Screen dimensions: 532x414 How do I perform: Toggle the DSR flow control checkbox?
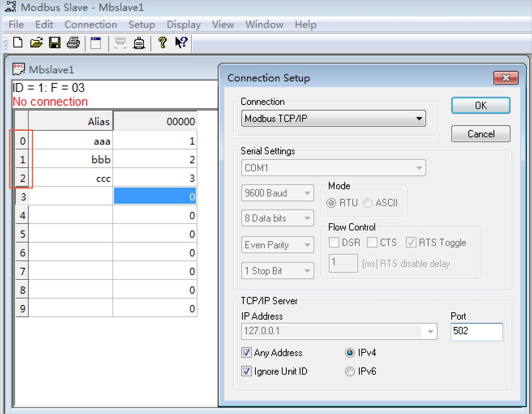334,242
